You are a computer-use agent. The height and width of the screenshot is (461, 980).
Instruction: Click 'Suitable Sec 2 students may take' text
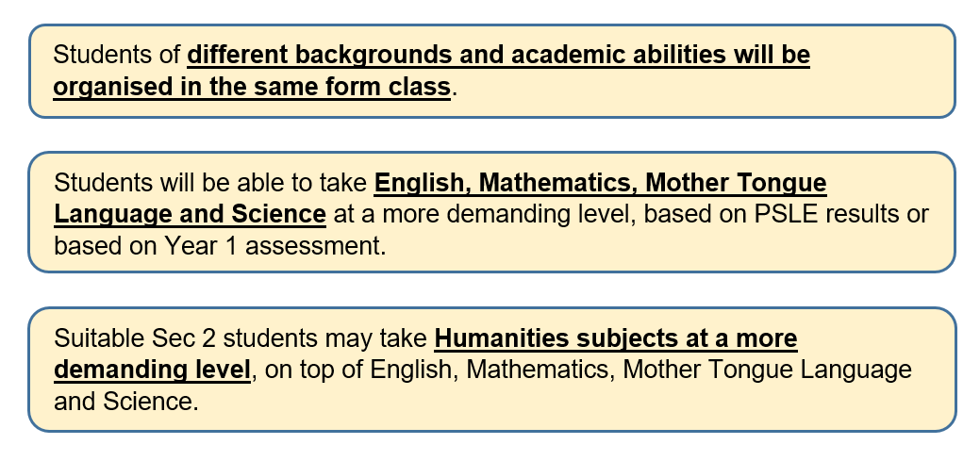tap(241, 338)
